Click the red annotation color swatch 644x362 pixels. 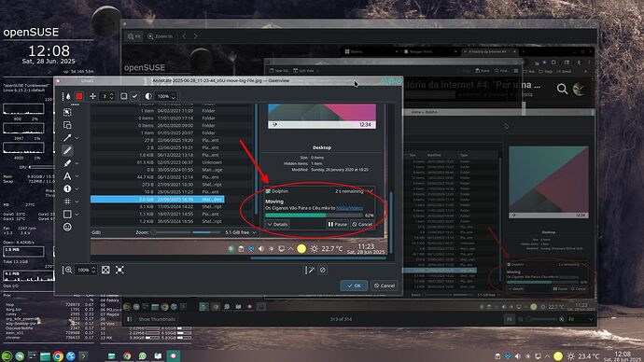(x=79, y=96)
